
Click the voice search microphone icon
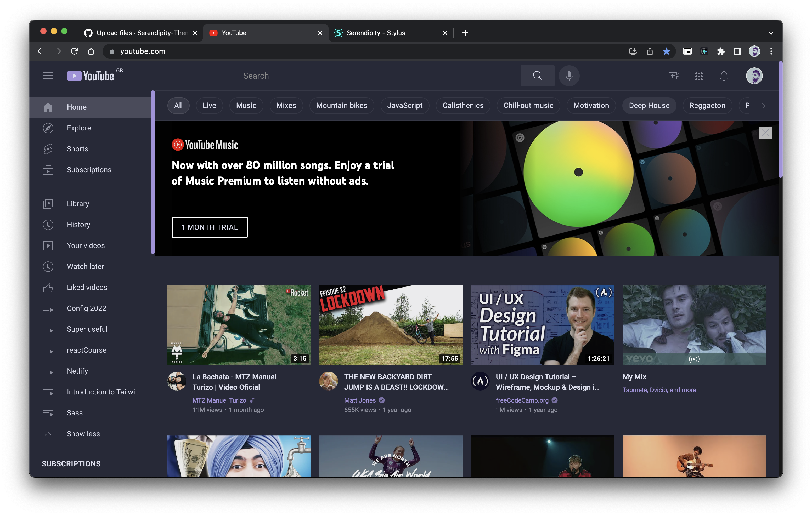click(x=569, y=76)
